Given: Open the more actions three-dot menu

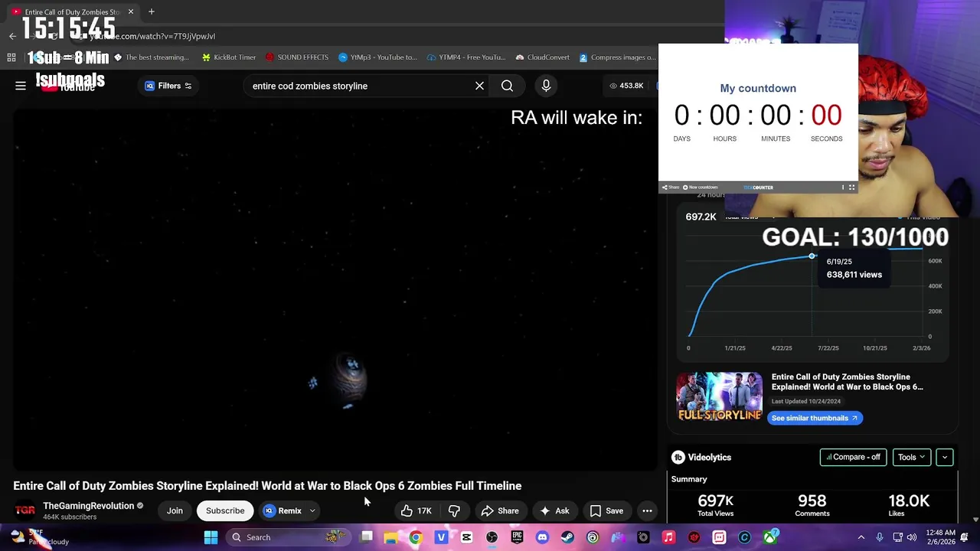Looking at the screenshot, I should (647, 510).
